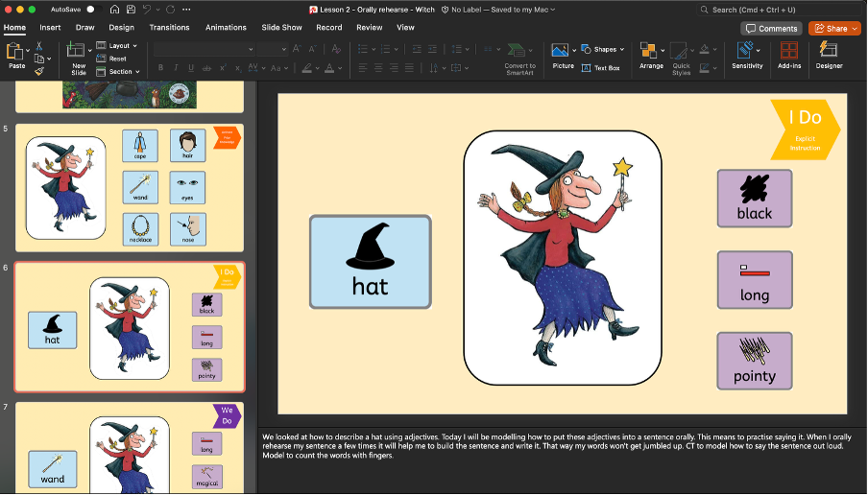Screen dimensions: 868x495
Task: Open the Transitions tab
Action: (x=169, y=27)
